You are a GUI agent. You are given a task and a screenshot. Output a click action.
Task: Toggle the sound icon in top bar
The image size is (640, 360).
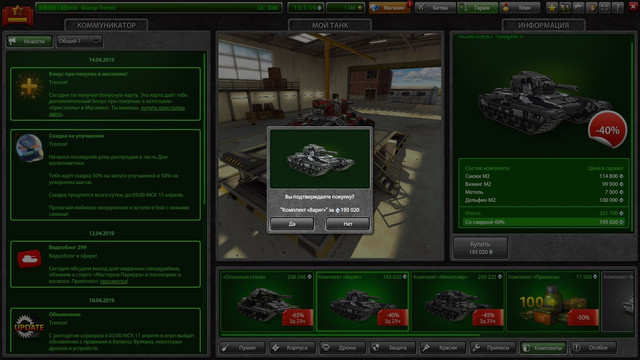[x=591, y=8]
